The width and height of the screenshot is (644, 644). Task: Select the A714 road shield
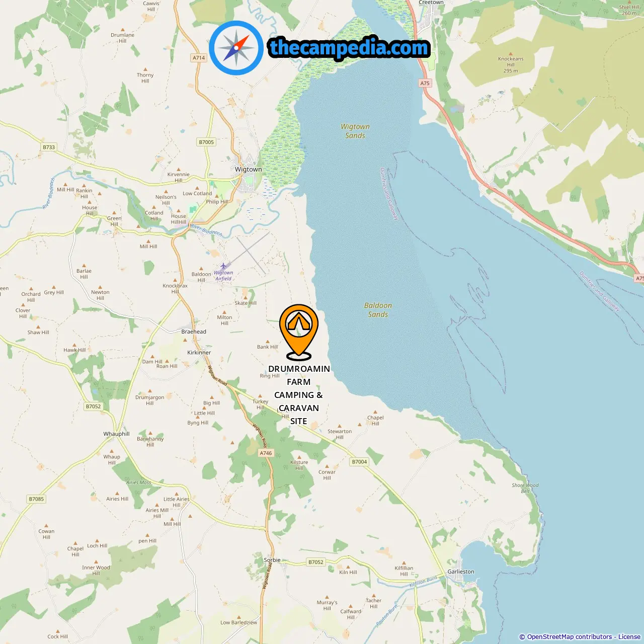coord(199,58)
